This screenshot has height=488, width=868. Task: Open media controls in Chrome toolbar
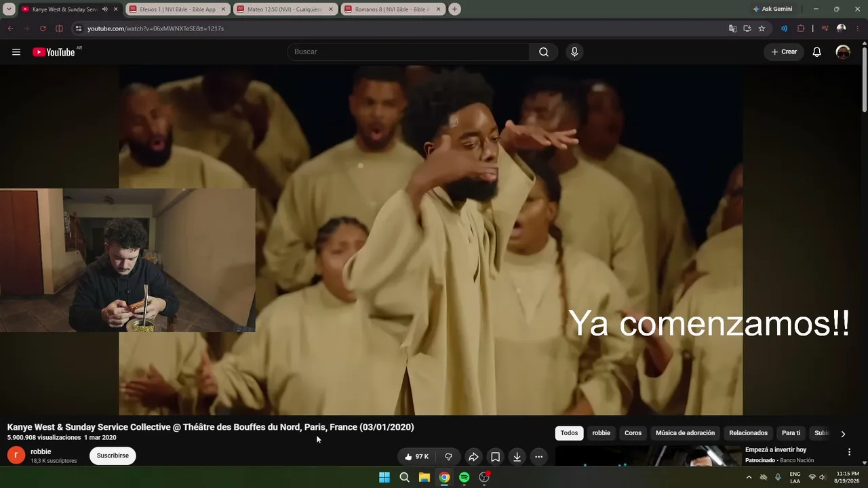click(825, 28)
